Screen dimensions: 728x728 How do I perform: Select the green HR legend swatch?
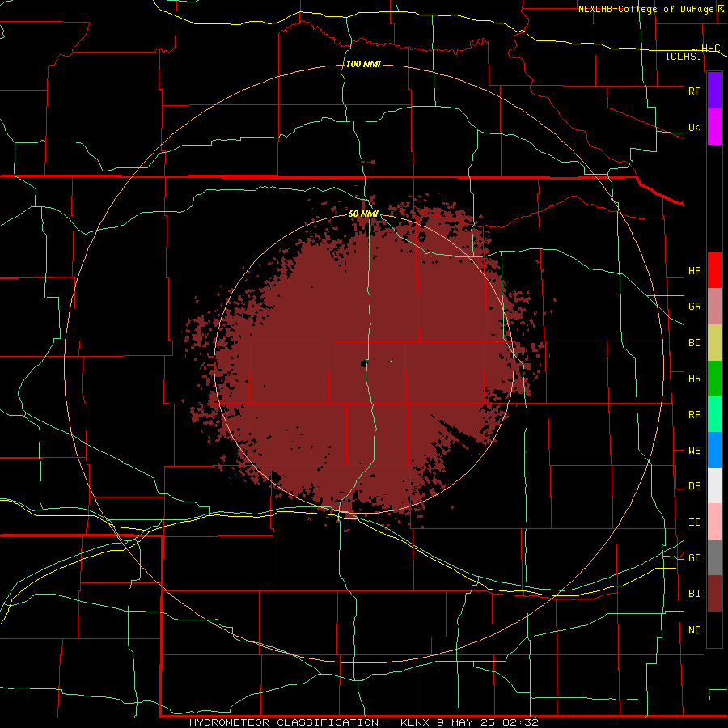point(714,379)
